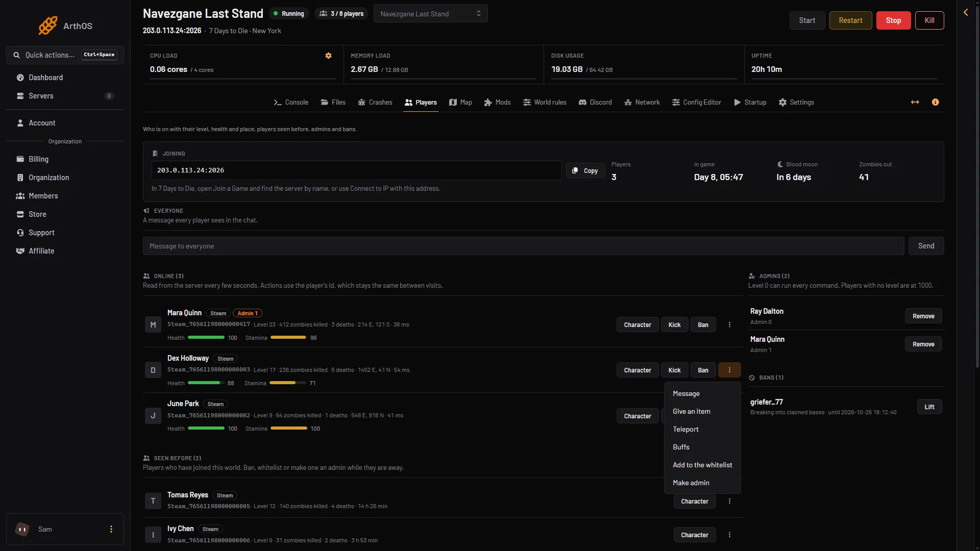Switch to the Console tab
This screenshot has width=980, height=551.
coord(291,102)
